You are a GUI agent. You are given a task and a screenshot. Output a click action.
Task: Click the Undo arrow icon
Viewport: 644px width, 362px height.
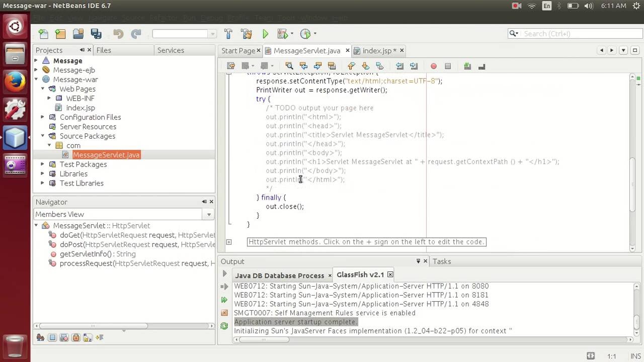click(118, 34)
